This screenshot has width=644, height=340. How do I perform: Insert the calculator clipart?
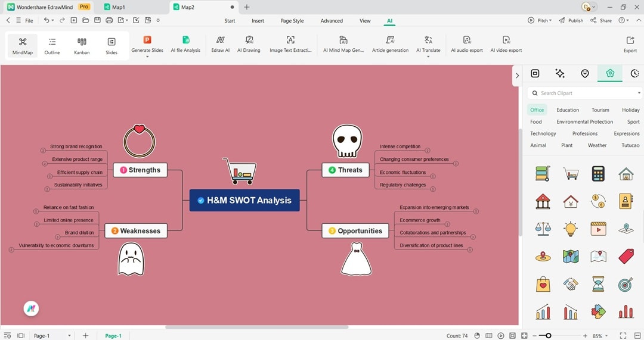tap(598, 174)
